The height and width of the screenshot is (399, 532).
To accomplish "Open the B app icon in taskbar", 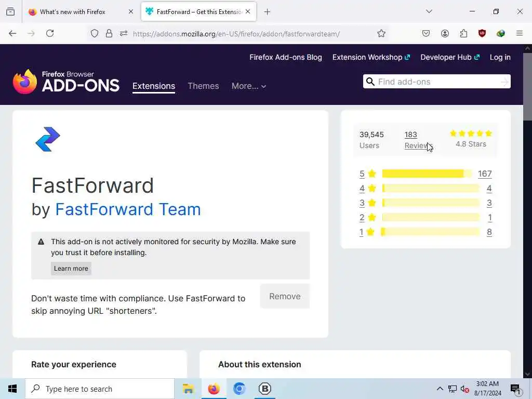I will coord(265,389).
